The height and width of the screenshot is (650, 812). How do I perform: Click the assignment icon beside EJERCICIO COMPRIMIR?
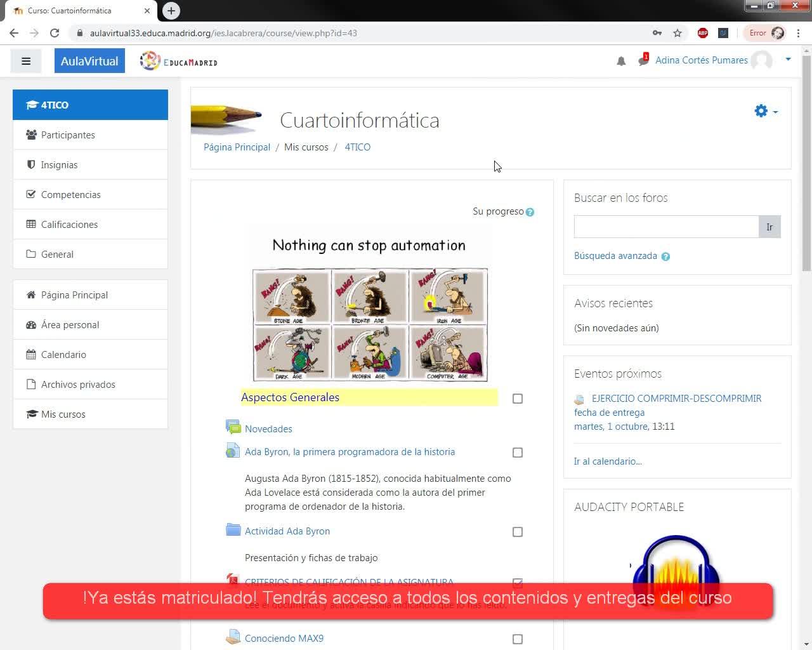coord(579,399)
